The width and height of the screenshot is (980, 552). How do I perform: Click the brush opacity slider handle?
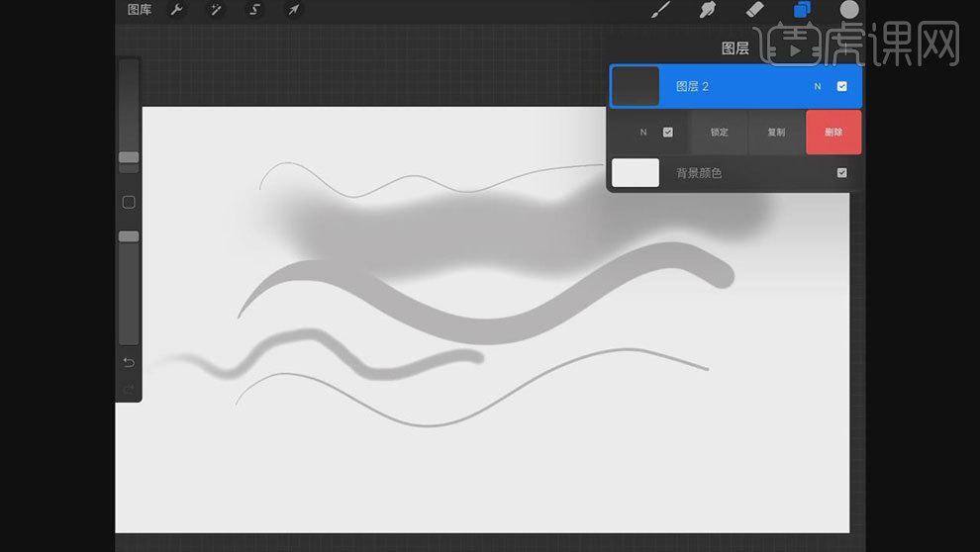click(x=129, y=236)
